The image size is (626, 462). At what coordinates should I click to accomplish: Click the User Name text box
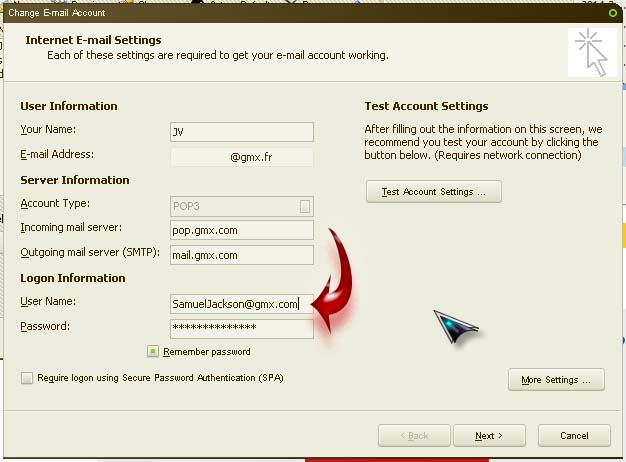[241, 303]
